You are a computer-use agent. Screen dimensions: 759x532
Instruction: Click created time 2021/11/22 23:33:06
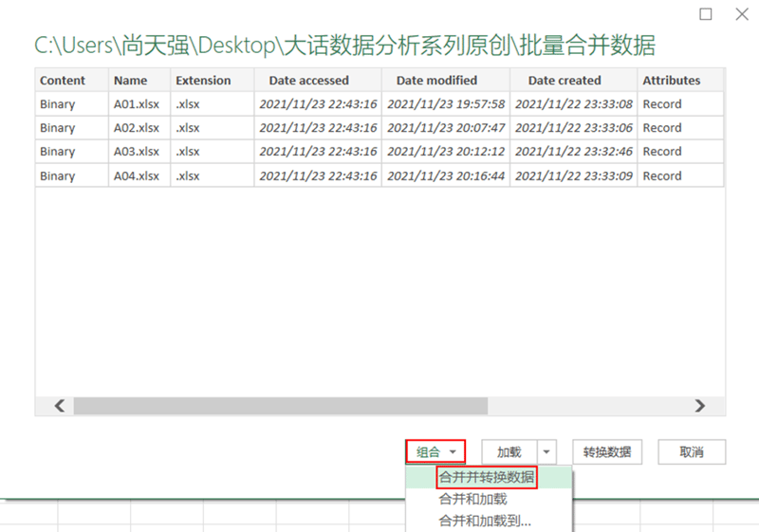click(x=574, y=128)
